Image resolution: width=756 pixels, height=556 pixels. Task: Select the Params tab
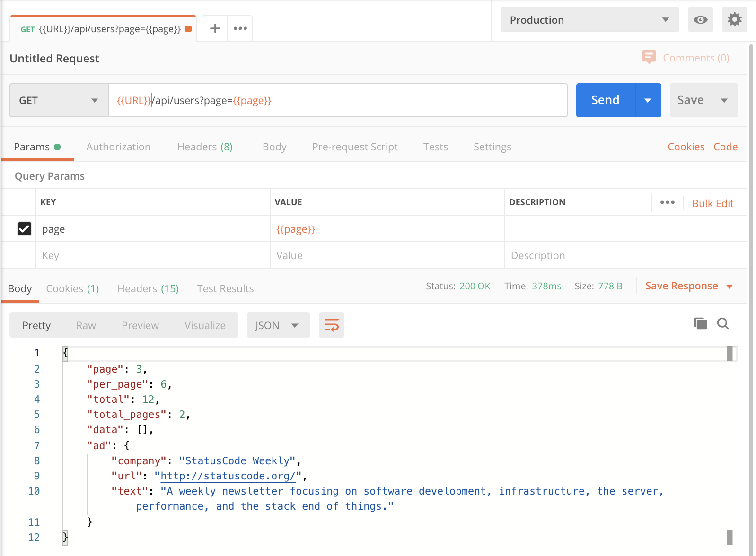click(x=37, y=147)
